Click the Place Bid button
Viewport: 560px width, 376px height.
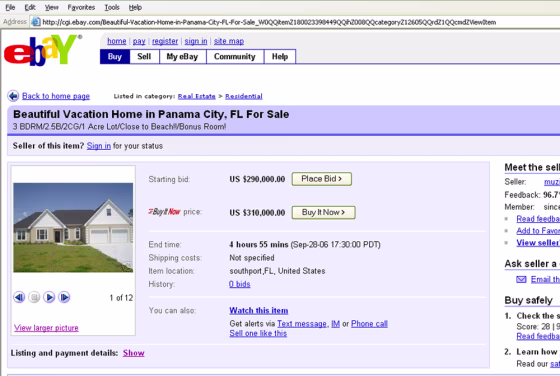(x=321, y=179)
